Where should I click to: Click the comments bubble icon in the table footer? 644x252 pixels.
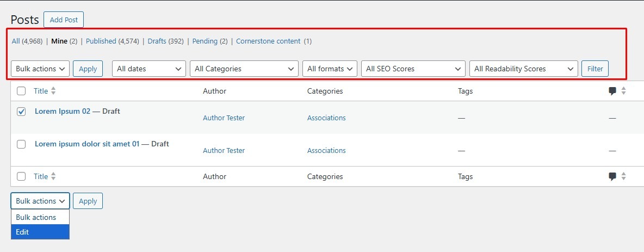coord(612,177)
